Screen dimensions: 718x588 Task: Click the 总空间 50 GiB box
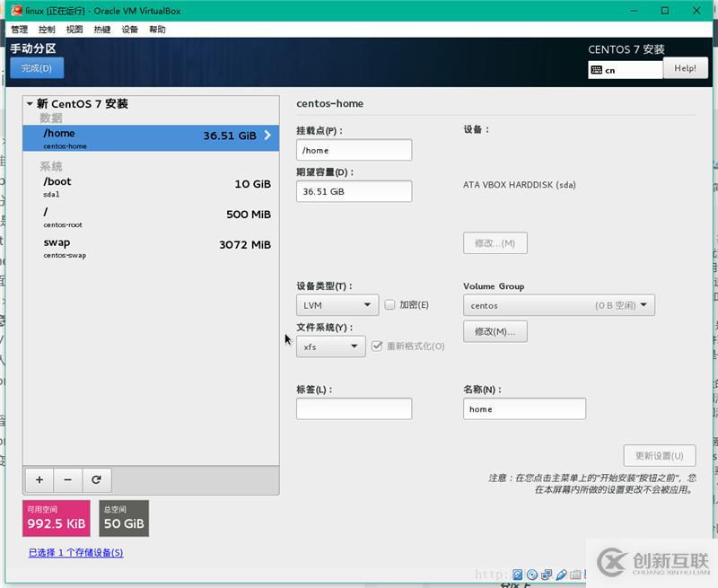click(124, 518)
